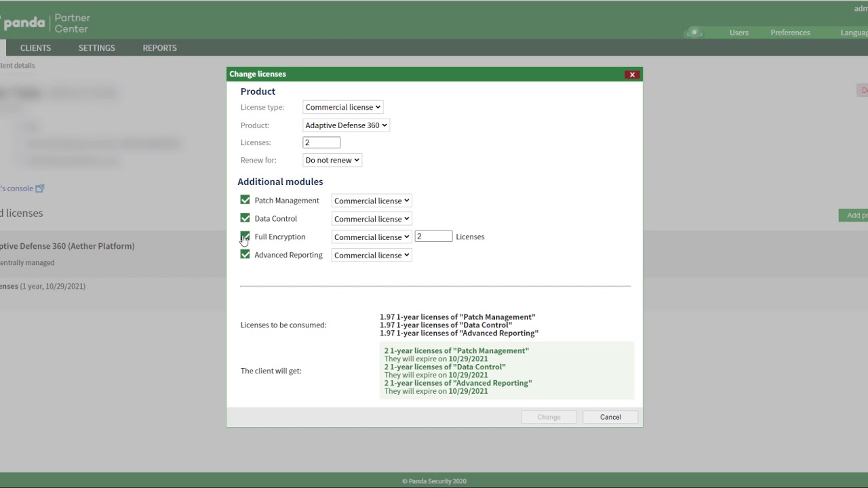Click the Full Encryption module label

280,237
